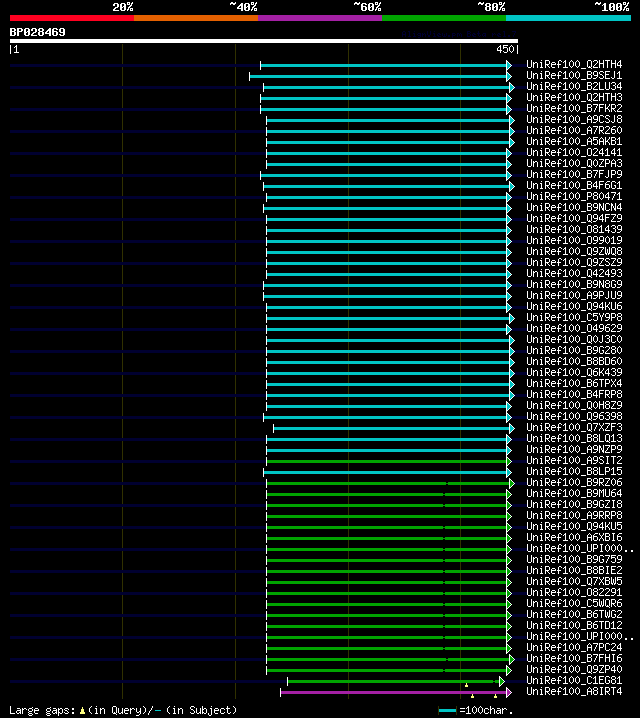Viewport: 640px width, 718px height.
Task: Select hit label UniRef100_Q94FZ9
Action: click(574, 218)
